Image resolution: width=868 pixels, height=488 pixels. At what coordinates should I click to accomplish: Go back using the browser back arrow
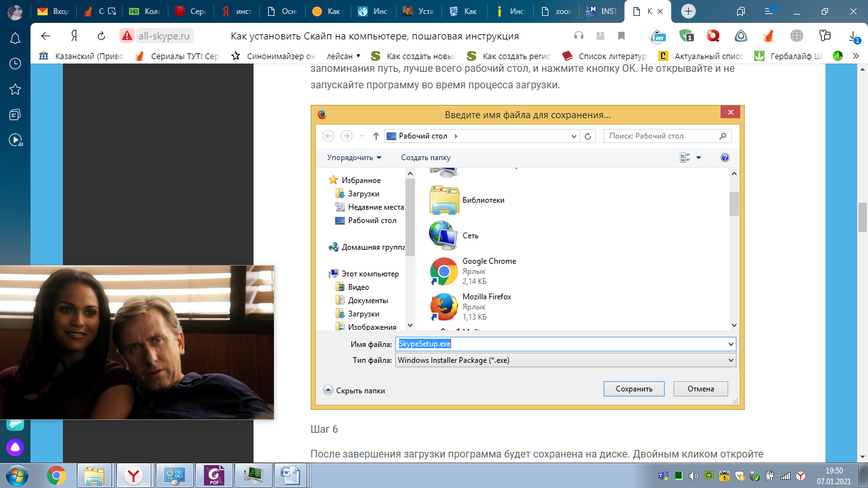pos(45,36)
